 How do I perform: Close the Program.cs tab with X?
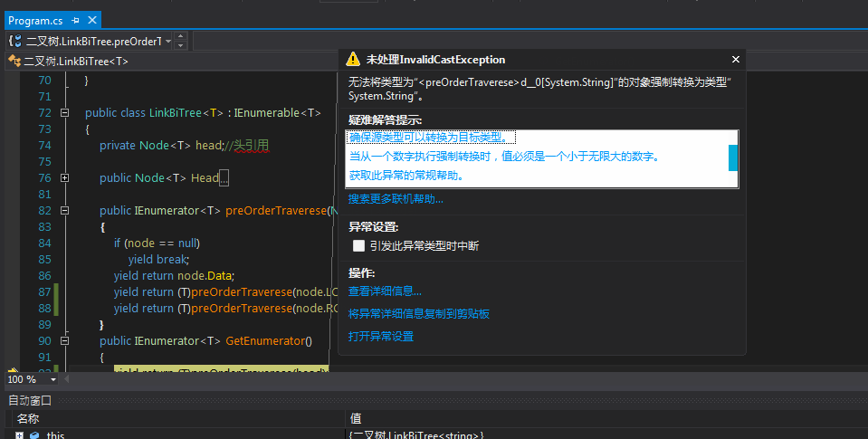point(92,21)
